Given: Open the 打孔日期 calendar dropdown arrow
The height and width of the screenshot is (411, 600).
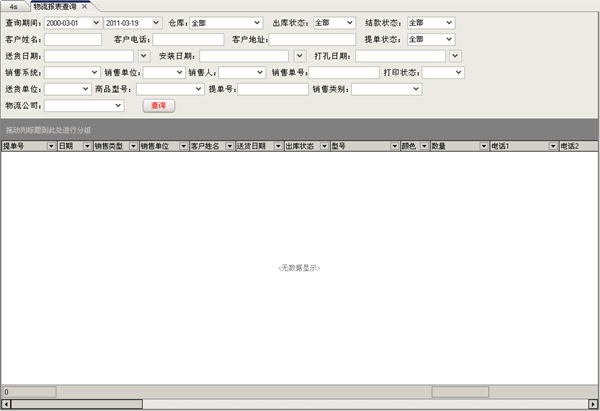Looking at the screenshot, I should pyautogui.click(x=456, y=56).
